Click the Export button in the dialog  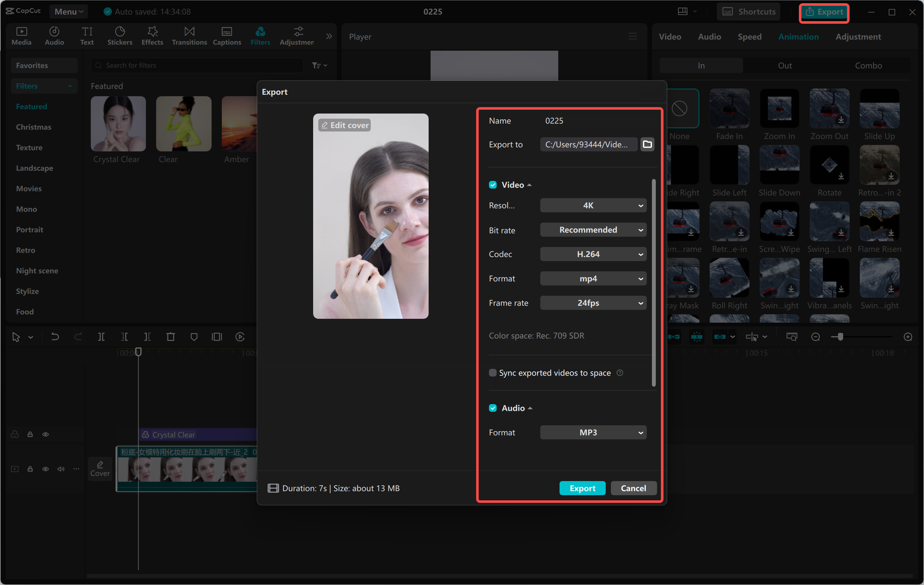point(582,488)
